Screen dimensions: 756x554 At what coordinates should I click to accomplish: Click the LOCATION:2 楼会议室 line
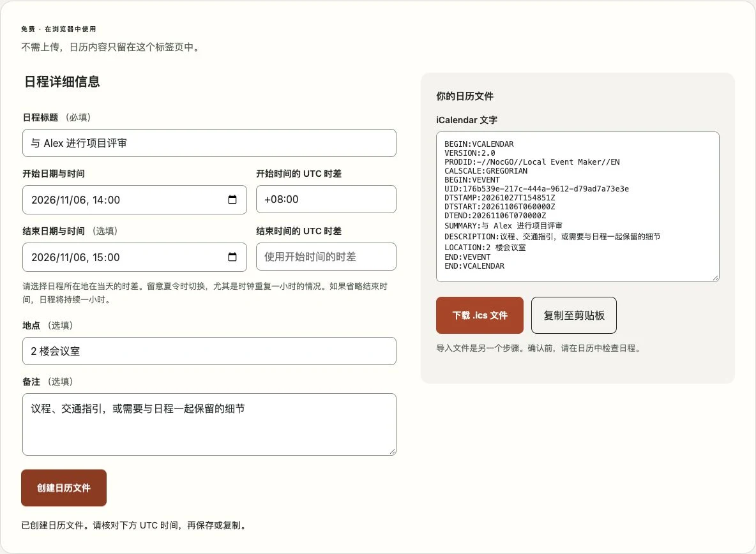coord(485,247)
